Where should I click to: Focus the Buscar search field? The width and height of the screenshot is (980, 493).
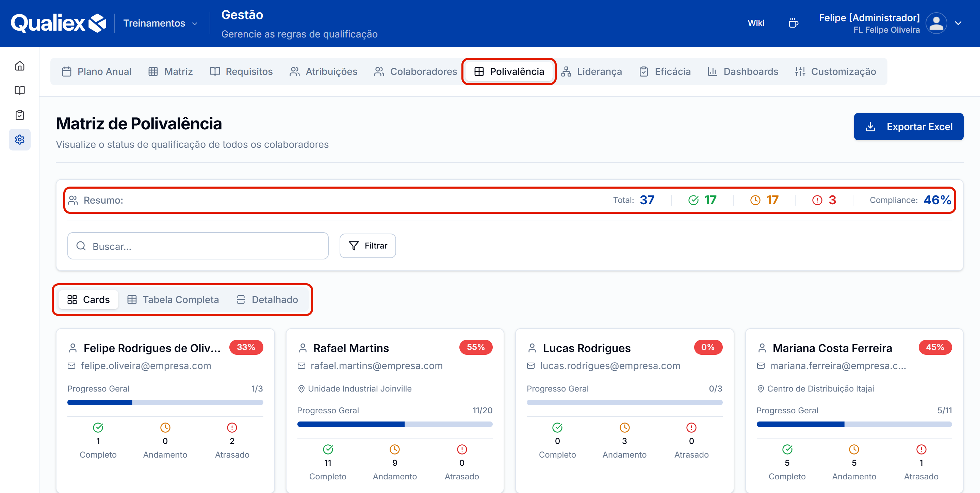(x=198, y=246)
